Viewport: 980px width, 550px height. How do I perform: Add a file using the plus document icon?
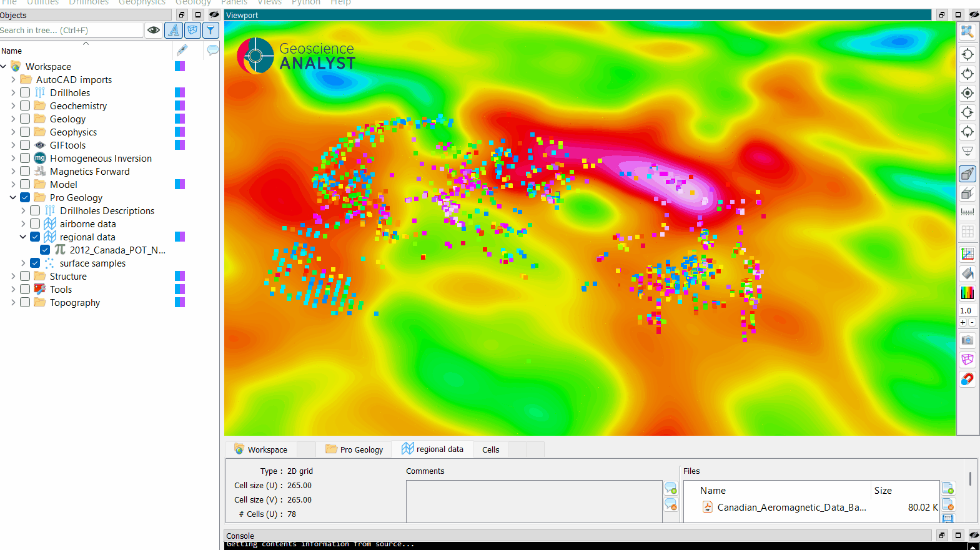pos(948,488)
